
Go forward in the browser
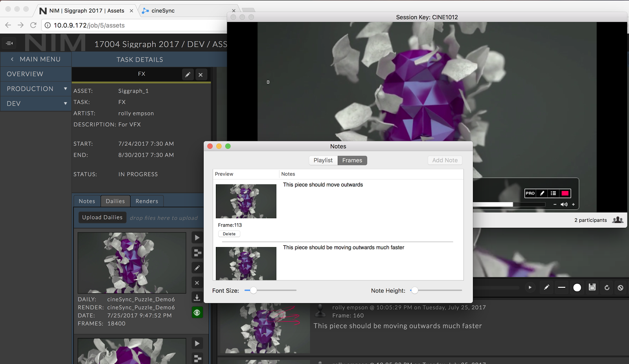tap(21, 25)
